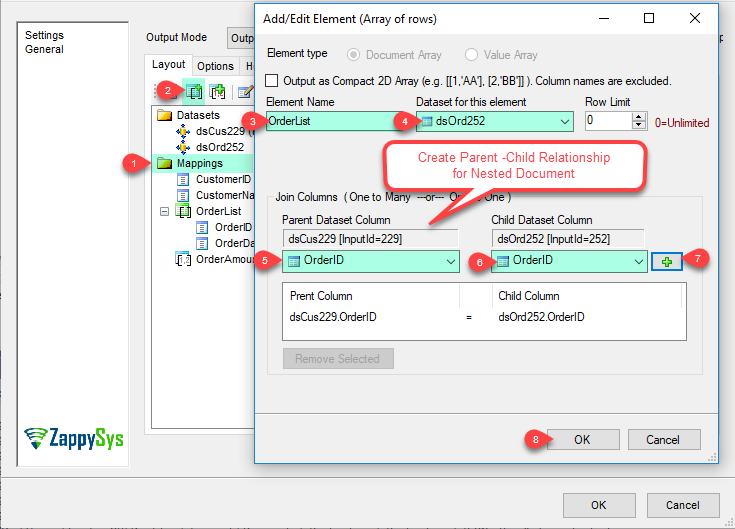Click the edit element pencil icon
Screen dimensions: 735x529
245,92
